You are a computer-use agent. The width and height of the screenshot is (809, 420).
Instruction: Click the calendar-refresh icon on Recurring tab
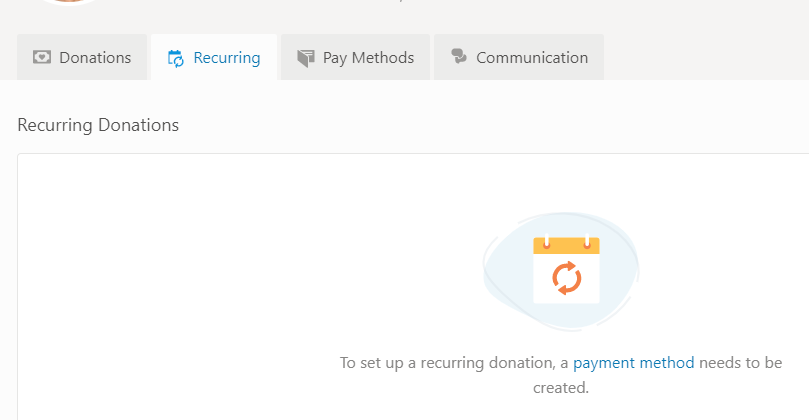point(176,58)
